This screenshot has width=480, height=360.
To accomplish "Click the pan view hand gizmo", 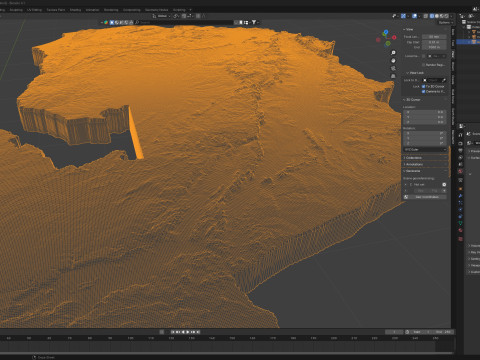I will point(393,61).
